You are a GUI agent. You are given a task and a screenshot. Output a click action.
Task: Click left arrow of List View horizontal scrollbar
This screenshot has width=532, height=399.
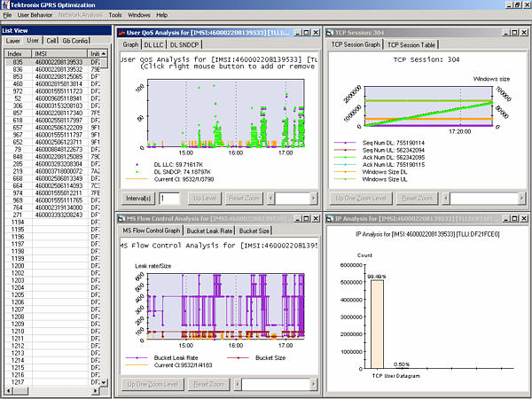pos(9,391)
